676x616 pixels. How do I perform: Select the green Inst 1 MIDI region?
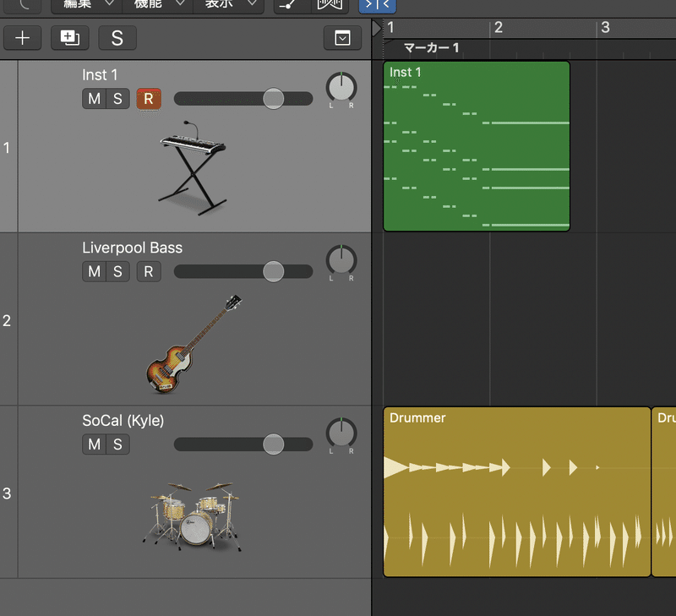(477, 146)
